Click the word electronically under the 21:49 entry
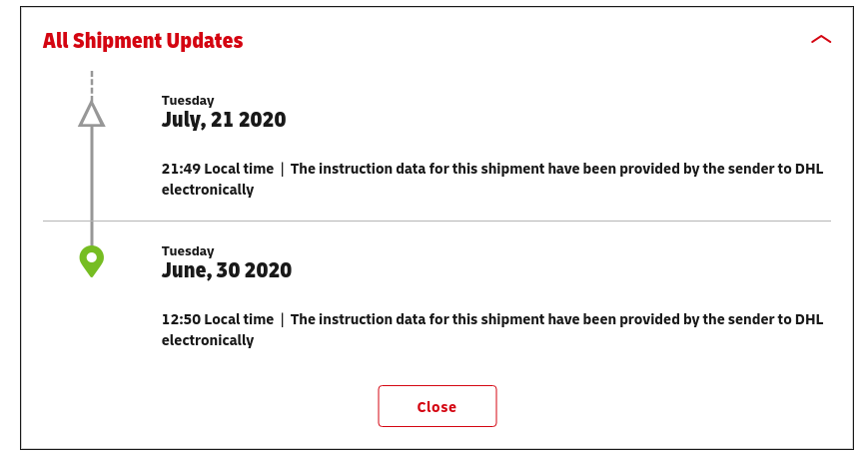Screen dimensions: 868x455 [x=208, y=190]
